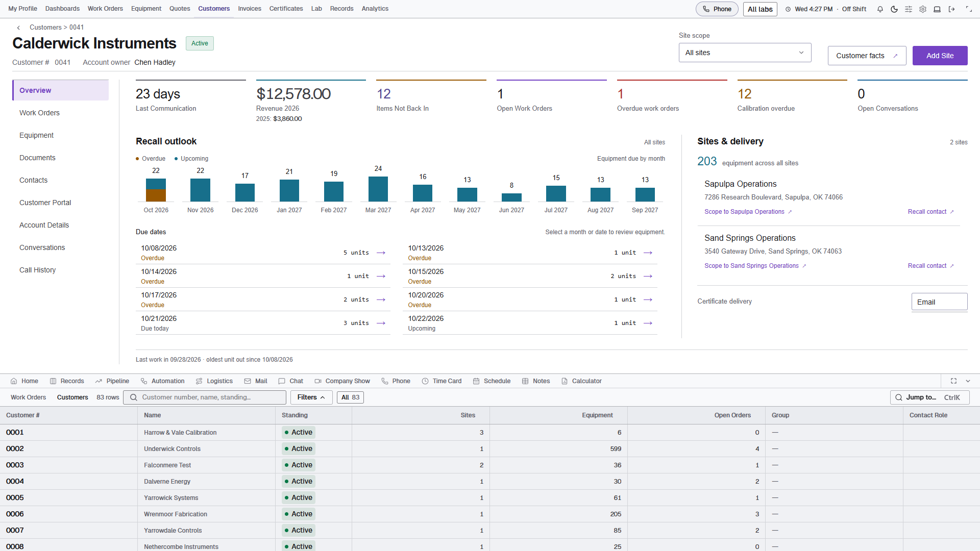This screenshot has width=980, height=551.
Task: Open the Analytics top menu
Action: (375, 9)
